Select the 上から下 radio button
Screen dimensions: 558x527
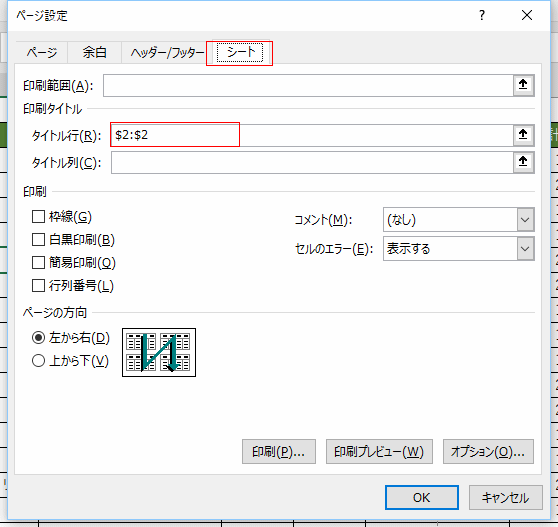[38, 361]
